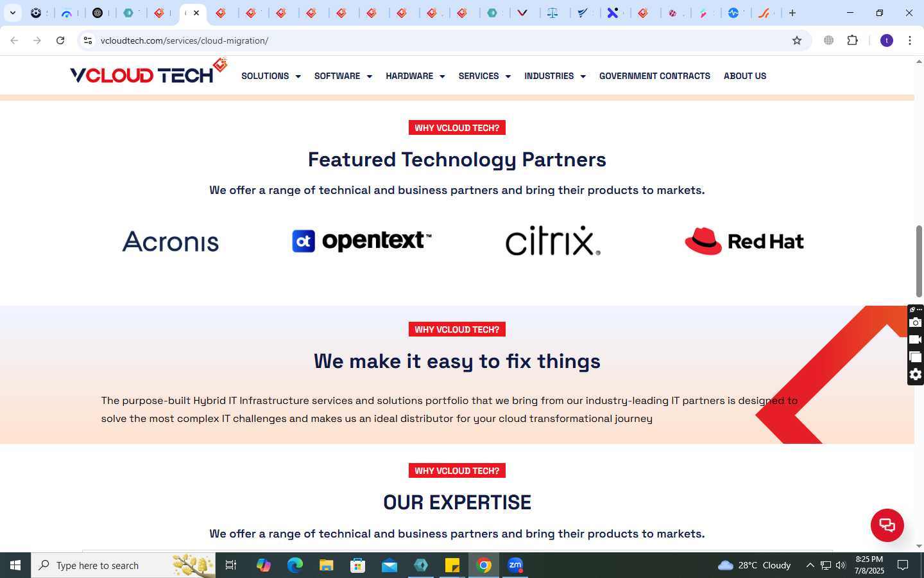Open the ABOUT US page

coord(745,76)
